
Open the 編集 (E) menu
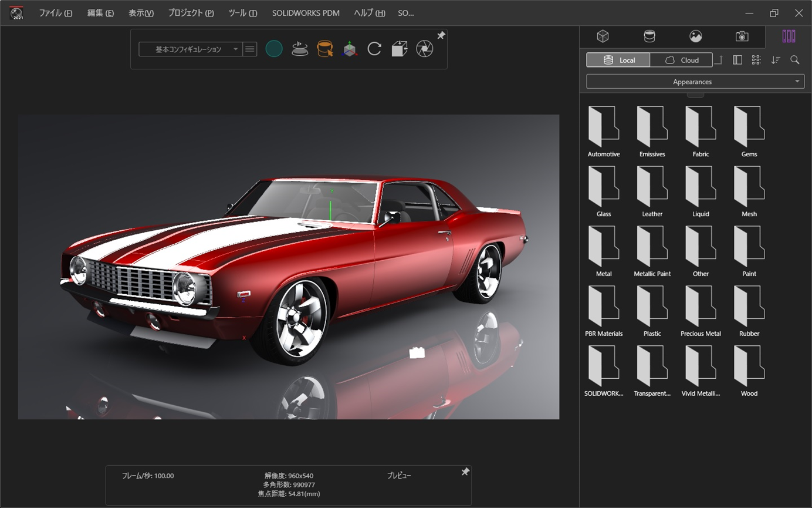[100, 13]
